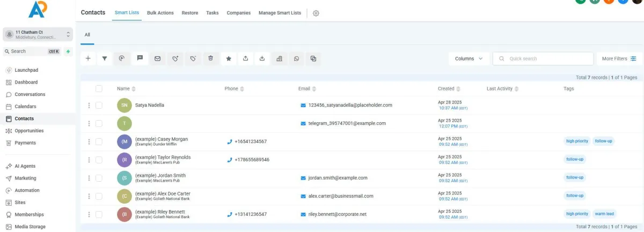Image resolution: width=644 pixels, height=232 pixels.
Task: Click the download arrow toolbar icon
Action: [262, 59]
